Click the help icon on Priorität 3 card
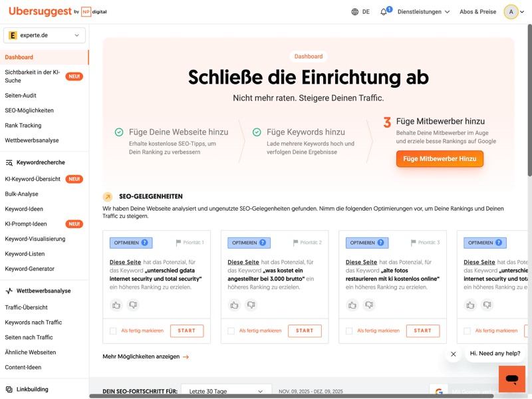Screen dimensions: 532x399 (380, 243)
